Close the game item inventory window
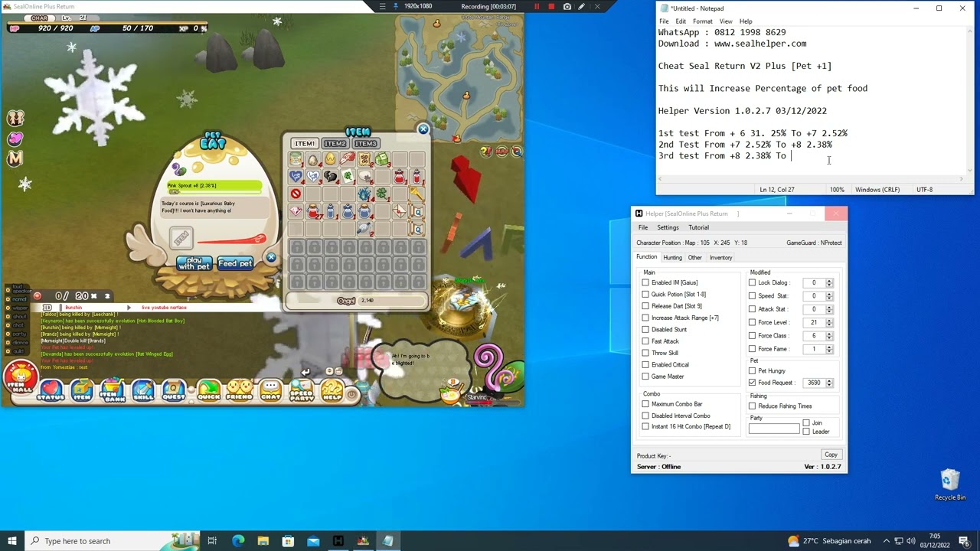980x551 pixels. tap(423, 129)
